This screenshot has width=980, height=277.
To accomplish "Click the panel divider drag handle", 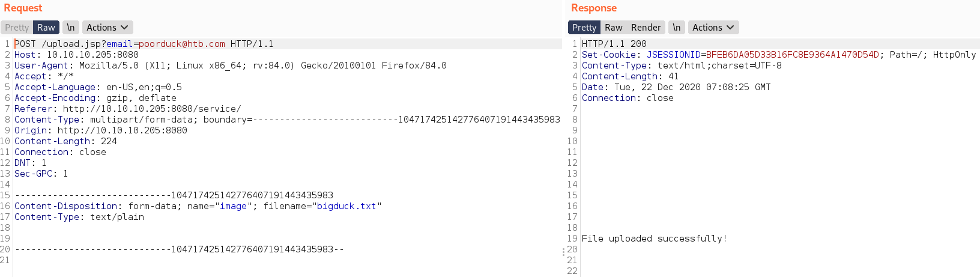I will 563,252.
